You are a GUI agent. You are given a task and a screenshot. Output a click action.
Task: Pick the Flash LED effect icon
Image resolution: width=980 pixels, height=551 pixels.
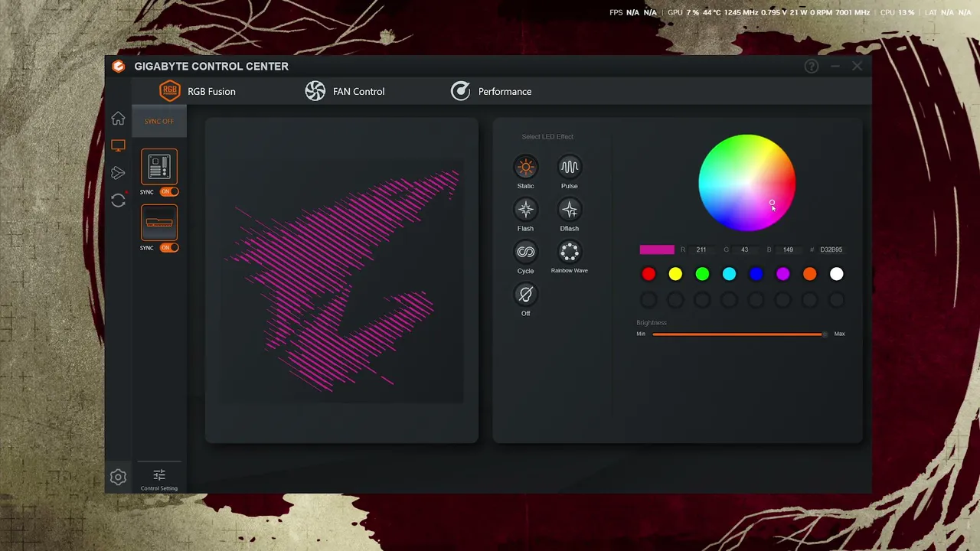point(525,210)
